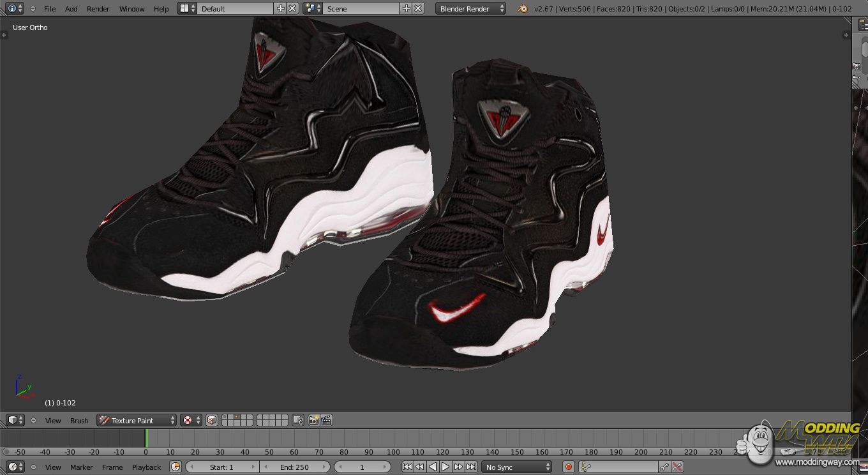Add a new screen layout with plus

click(281, 8)
